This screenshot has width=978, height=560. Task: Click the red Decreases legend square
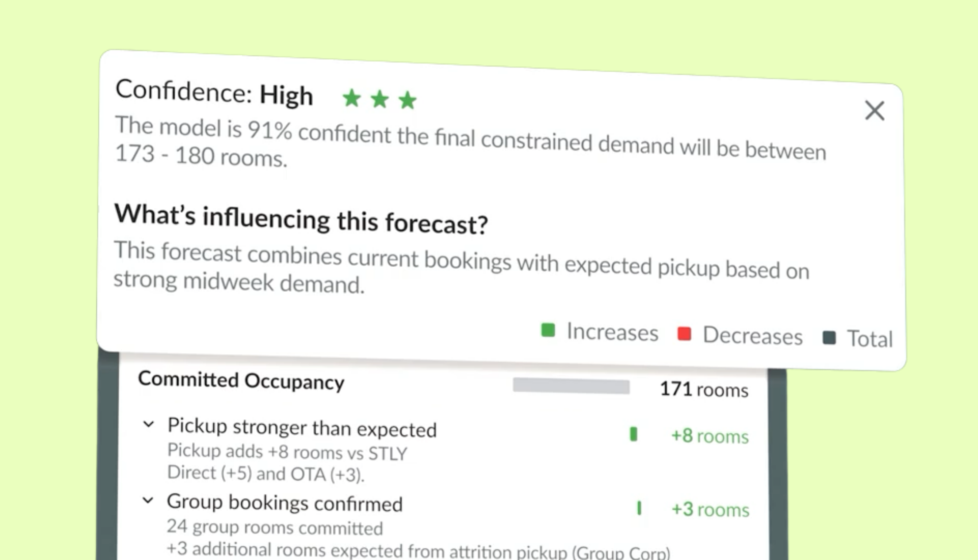coord(684,334)
